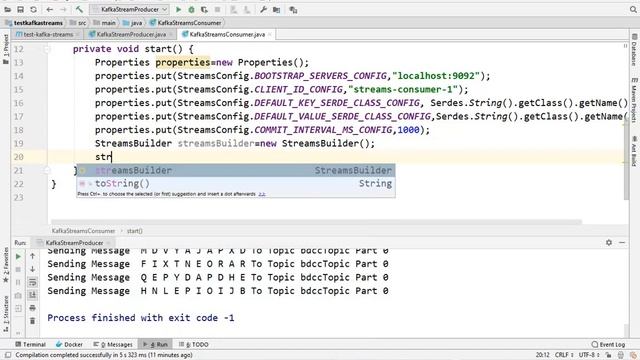640x360 pixels.
Task: Click the up stack trace arrow
Action: (32, 256)
